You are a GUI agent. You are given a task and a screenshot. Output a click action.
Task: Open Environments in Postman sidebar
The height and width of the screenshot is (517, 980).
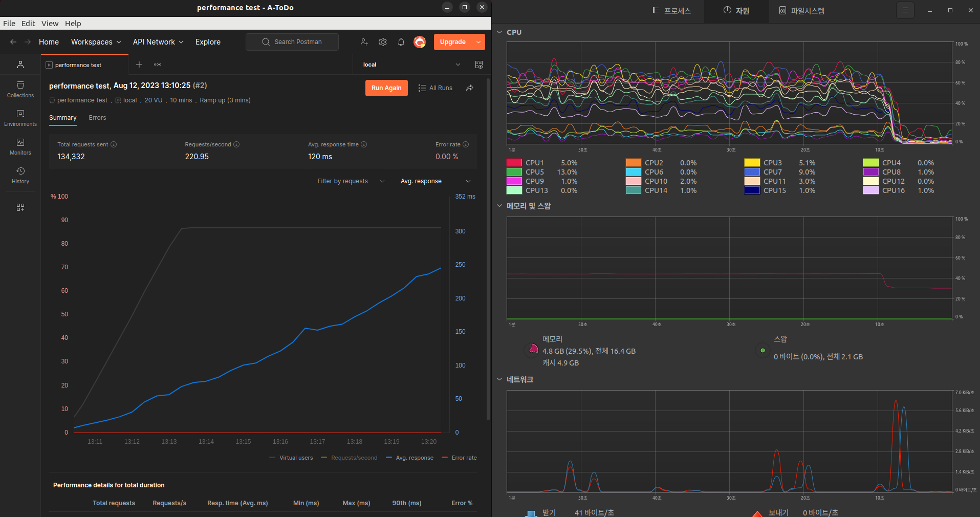[x=20, y=118]
